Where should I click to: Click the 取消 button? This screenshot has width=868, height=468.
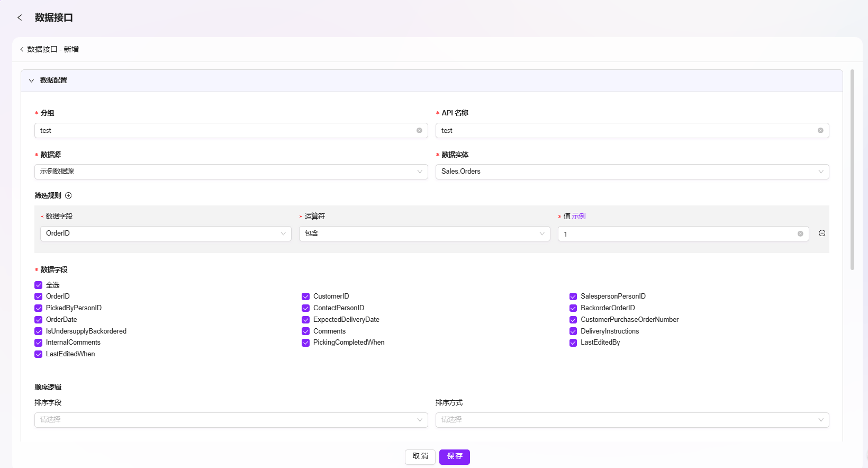click(420, 457)
